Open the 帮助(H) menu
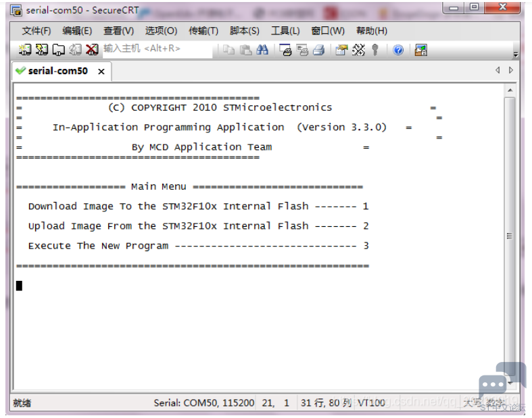The height and width of the screenshot is (418, 532). [x=372, y=31]
